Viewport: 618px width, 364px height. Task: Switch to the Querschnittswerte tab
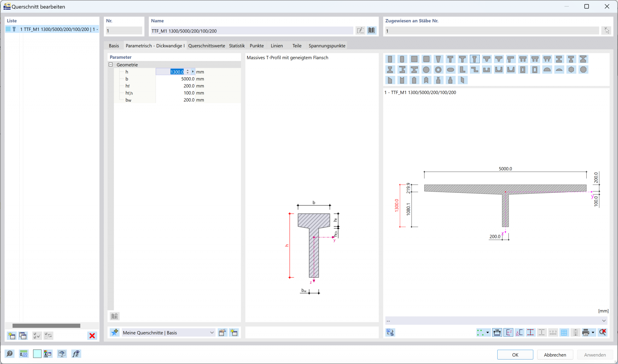coord(207,46)
